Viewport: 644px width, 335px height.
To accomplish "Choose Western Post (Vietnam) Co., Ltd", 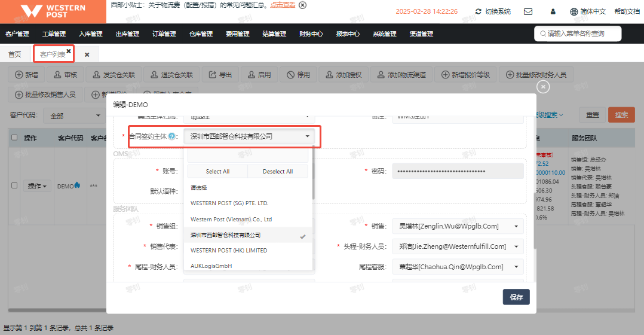I will 248,219.
